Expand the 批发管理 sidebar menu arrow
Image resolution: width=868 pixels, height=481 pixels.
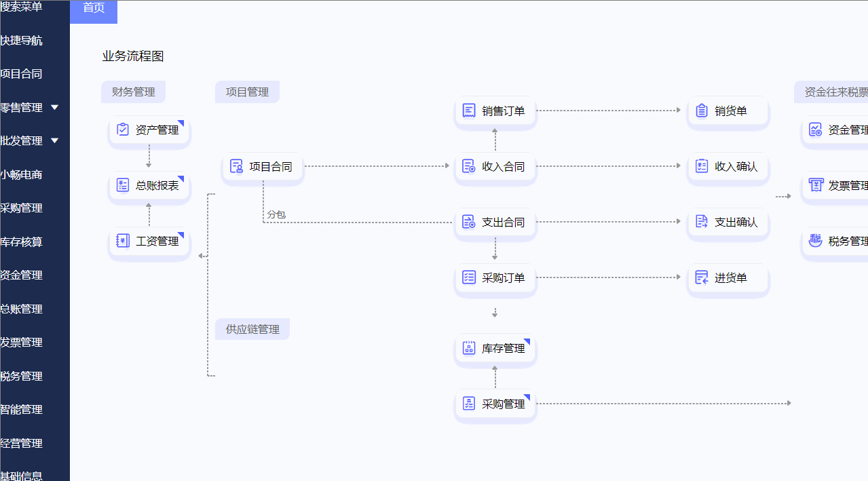(55, 140)
